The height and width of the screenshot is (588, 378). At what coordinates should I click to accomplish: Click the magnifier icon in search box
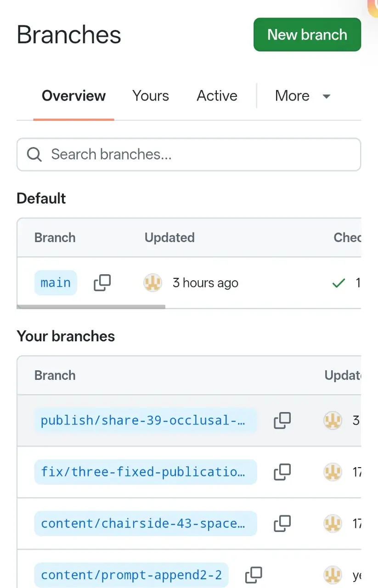click(34, 154)
